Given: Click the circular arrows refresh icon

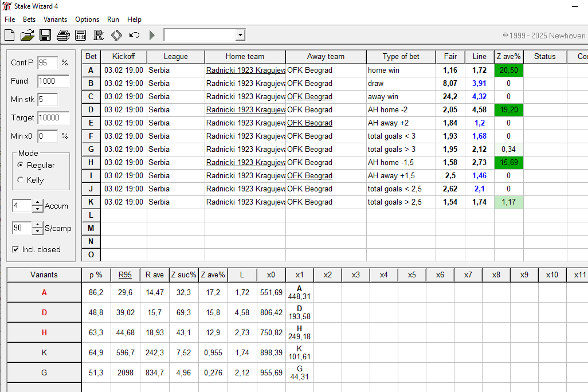Looking at the screenshot, I should 116,36.
